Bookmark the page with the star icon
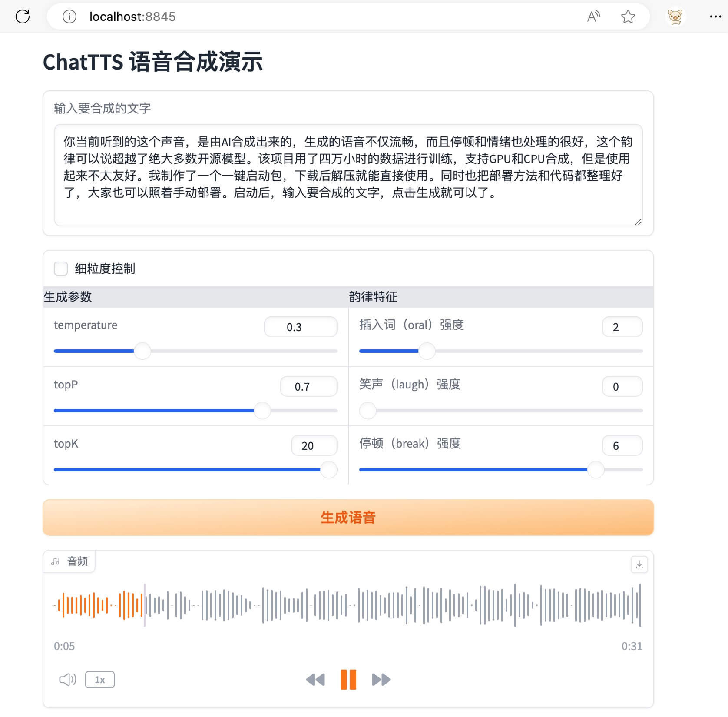 (x=628, y=17)
